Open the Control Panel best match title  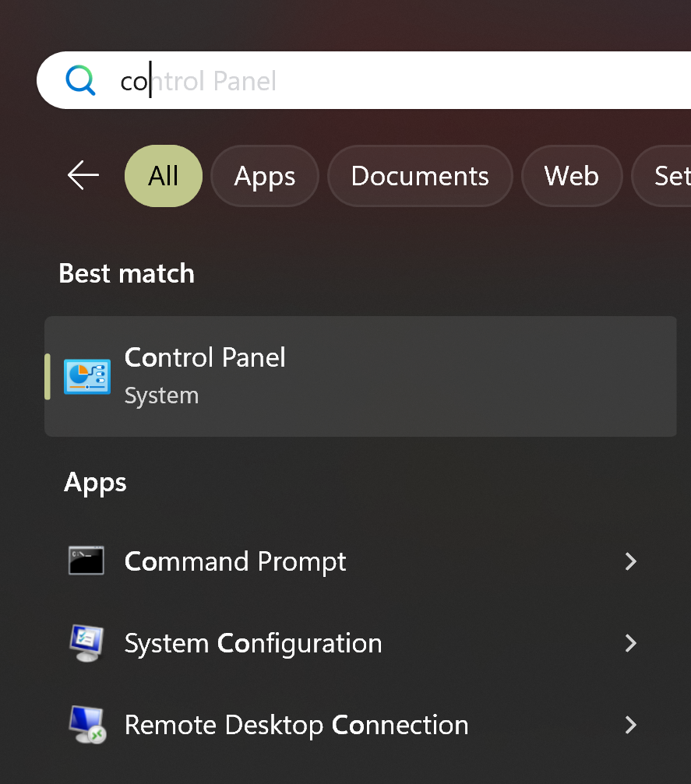tap(205, 357)
